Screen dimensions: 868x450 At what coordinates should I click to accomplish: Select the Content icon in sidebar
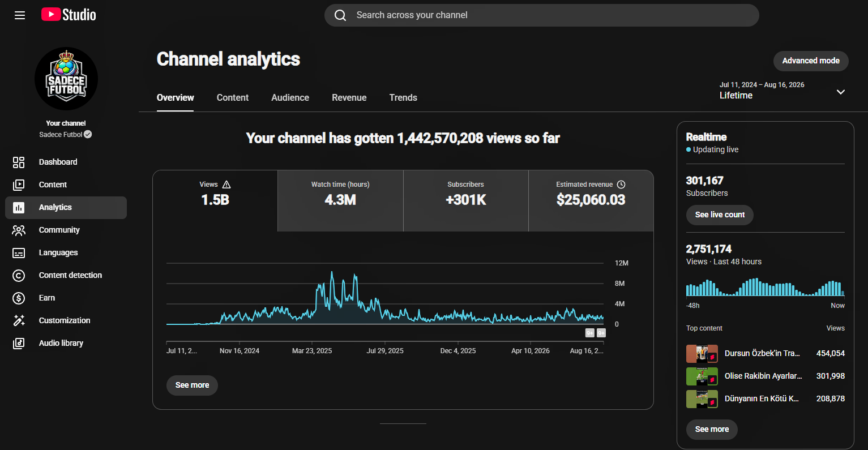click(x=19, y=185)
